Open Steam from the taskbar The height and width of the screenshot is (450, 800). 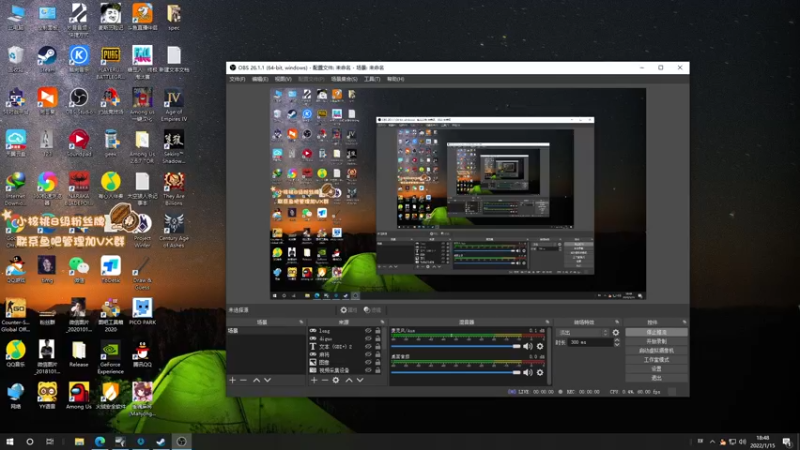161,441
